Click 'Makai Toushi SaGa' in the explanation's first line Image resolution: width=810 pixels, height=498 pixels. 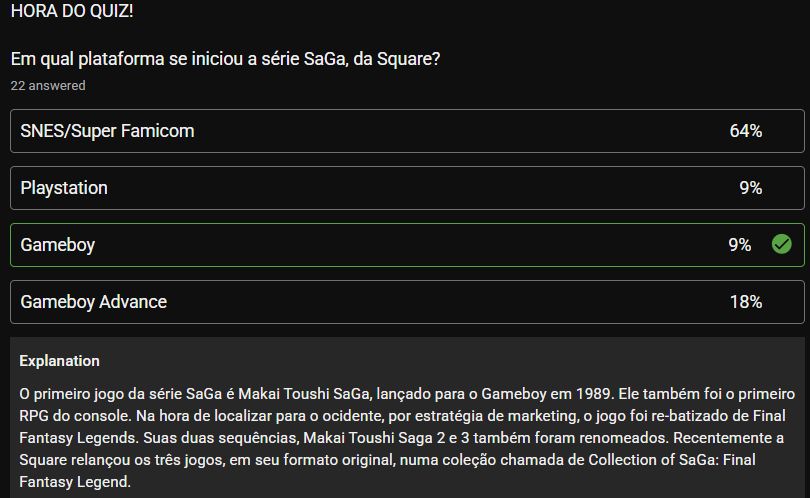[304, 394]
